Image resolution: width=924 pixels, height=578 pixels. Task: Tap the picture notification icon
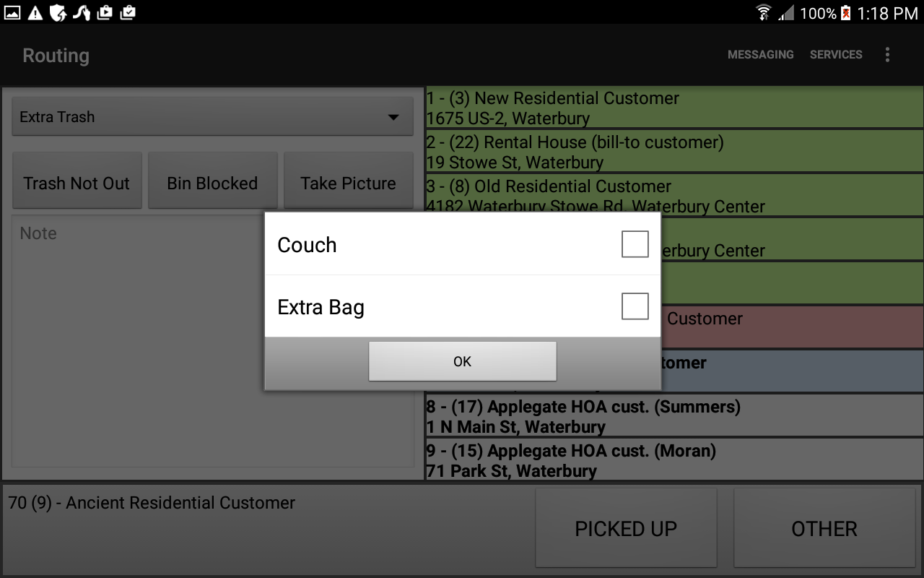(12, 12)
